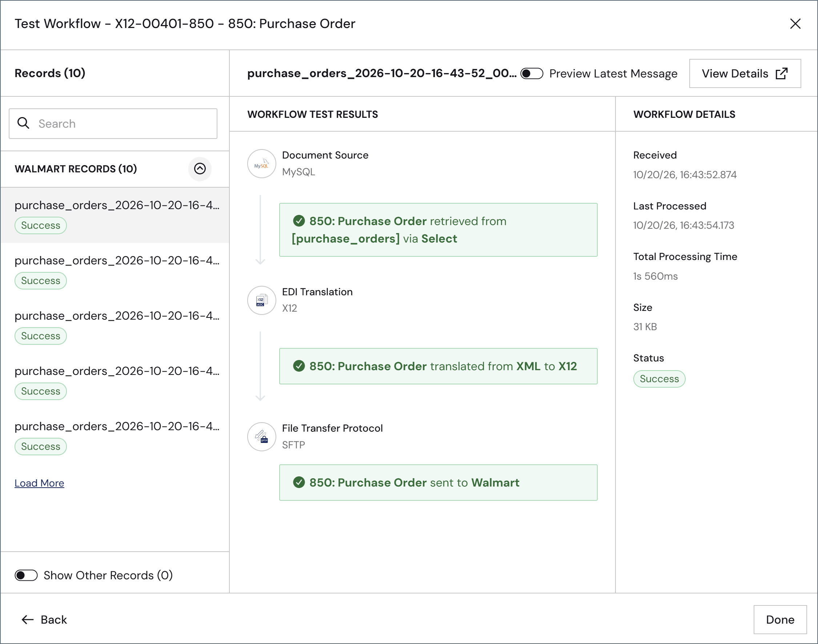Click the 'translated from XML to X12' message
This screenshot has height=644, width=818.
coord(438,366)
